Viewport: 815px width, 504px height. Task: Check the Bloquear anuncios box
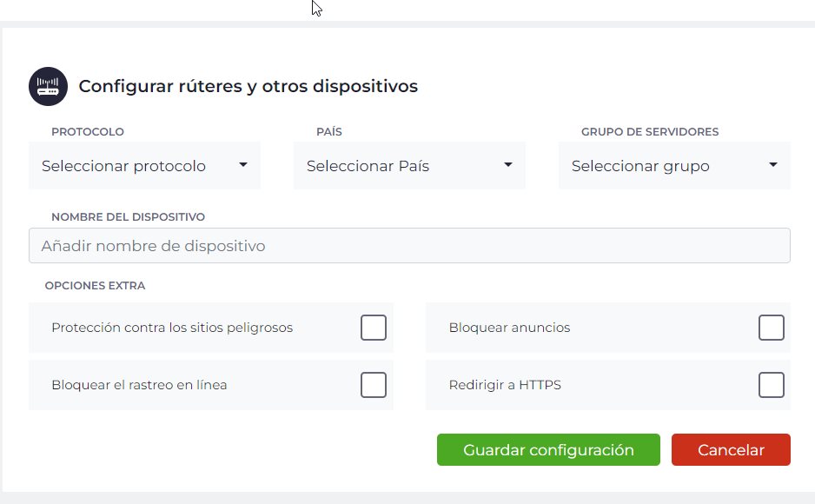pyautogui.click(x=771, y=328)
